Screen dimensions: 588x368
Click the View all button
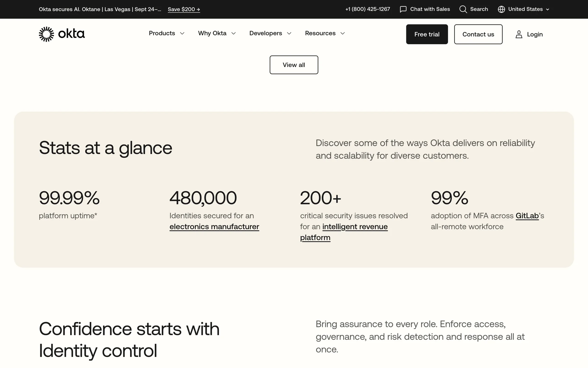[294, 65]
